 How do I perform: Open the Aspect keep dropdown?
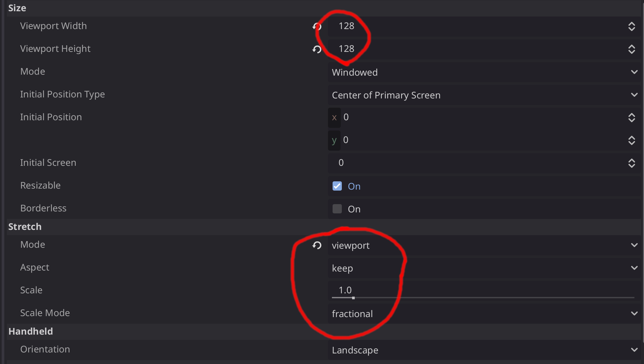tap(483, 268)
